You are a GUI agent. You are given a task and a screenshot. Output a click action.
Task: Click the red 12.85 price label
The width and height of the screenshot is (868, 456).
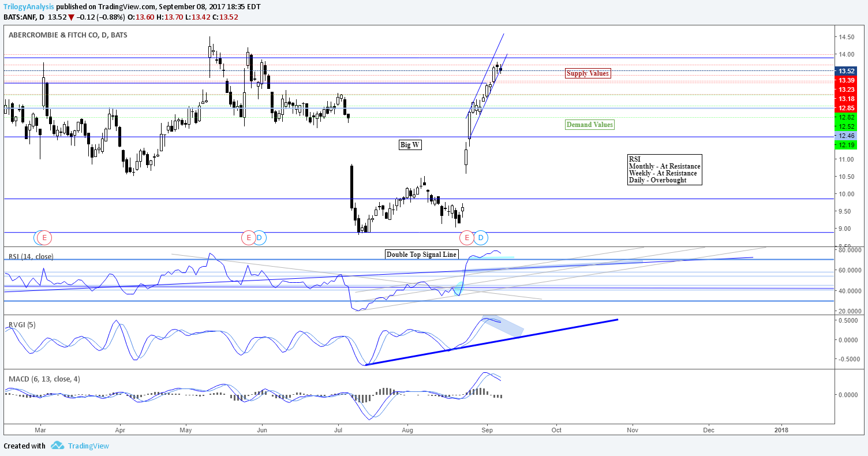847,108
